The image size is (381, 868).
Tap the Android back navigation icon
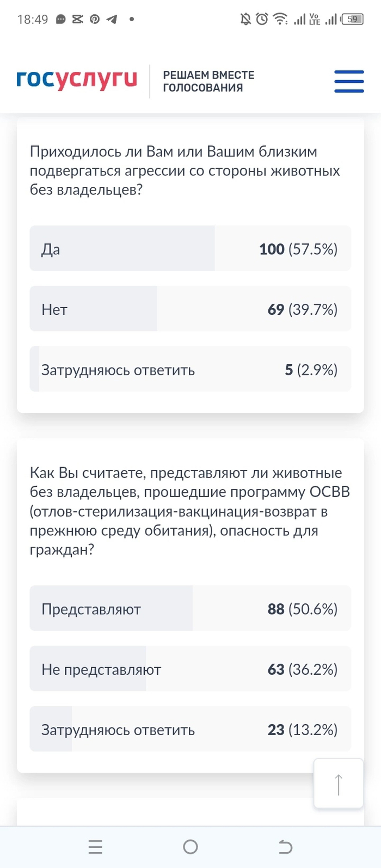pos(285,847)
